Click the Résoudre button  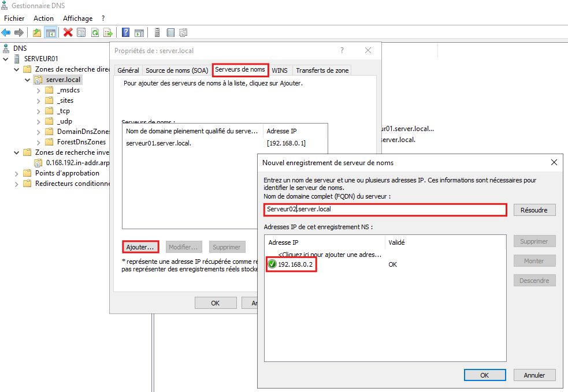tap(534, 210)
